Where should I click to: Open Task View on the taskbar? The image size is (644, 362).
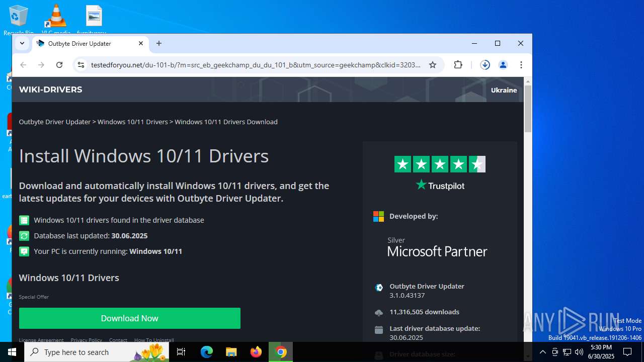click(181, 352)
